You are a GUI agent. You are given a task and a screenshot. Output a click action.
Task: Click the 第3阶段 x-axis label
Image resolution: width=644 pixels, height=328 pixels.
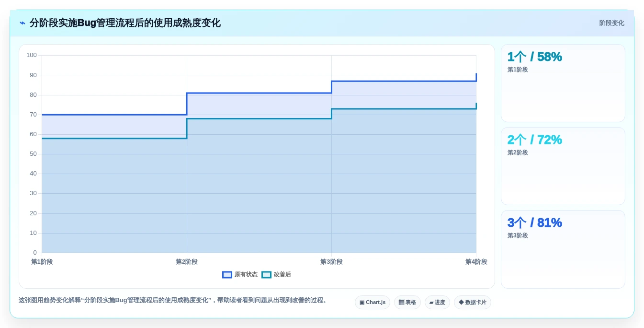[331, 262]
